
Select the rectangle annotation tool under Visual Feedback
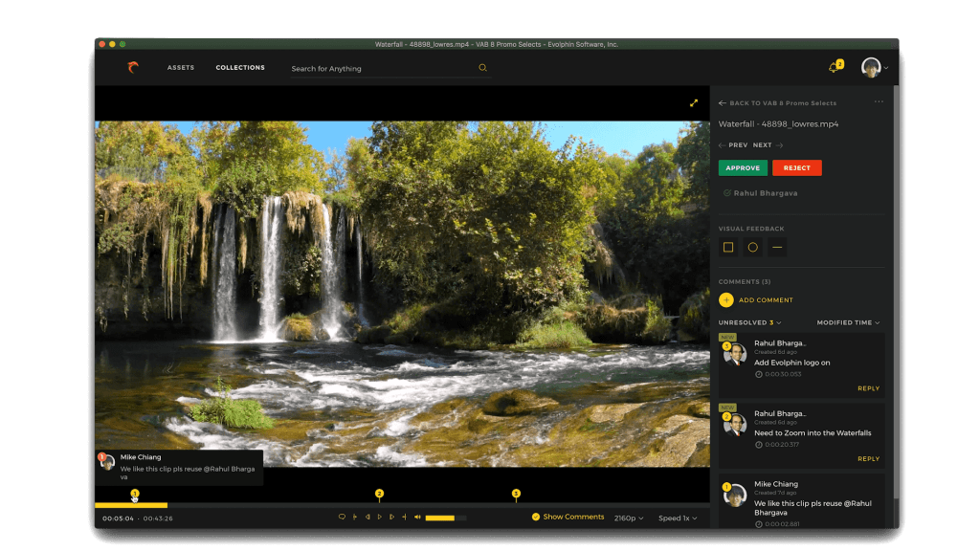[728, 247]
